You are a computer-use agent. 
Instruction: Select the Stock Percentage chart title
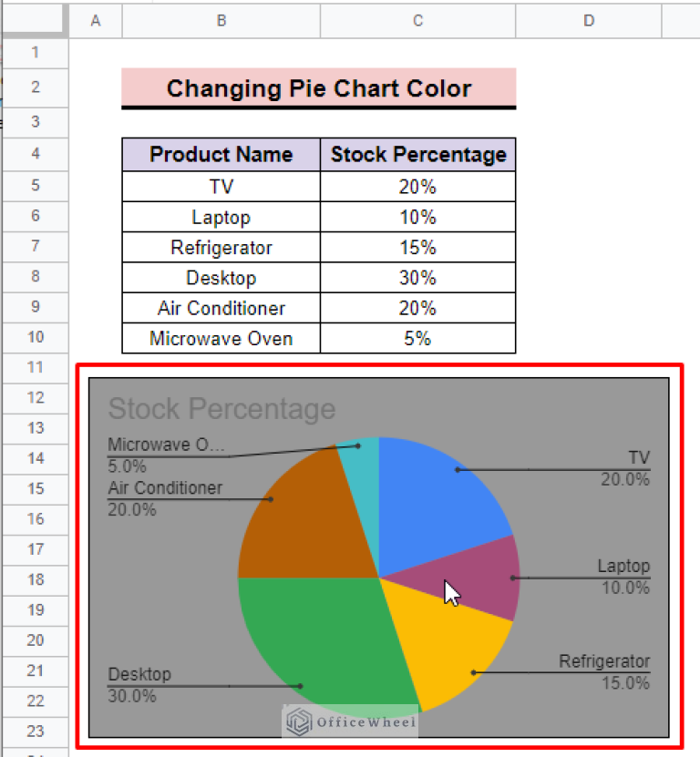221,409
